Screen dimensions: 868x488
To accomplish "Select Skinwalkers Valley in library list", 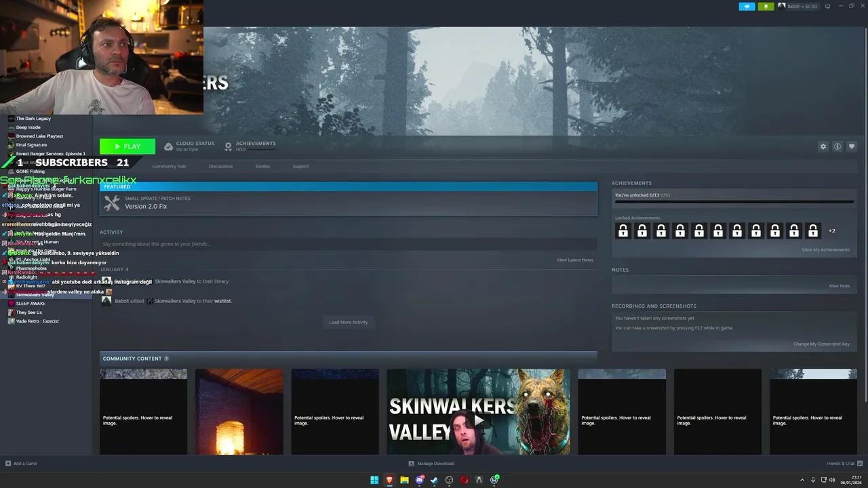I will tap(35, 295).
